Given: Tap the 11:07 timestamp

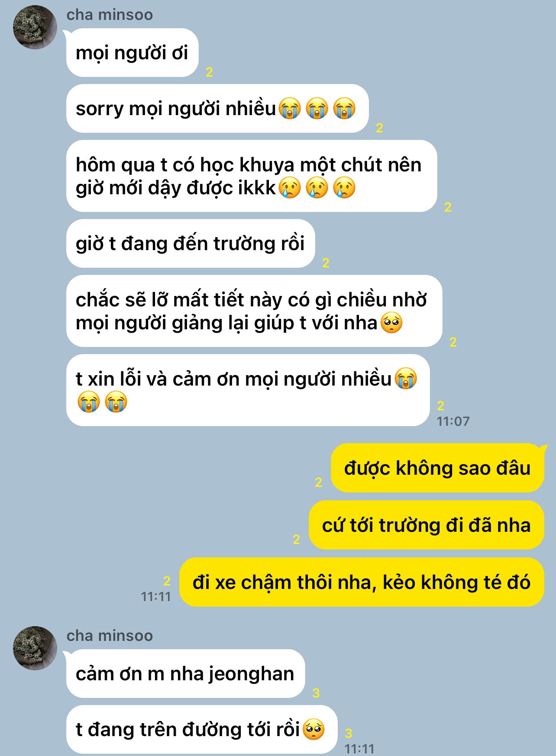Looking at the screenshot, I should [453, 421].
